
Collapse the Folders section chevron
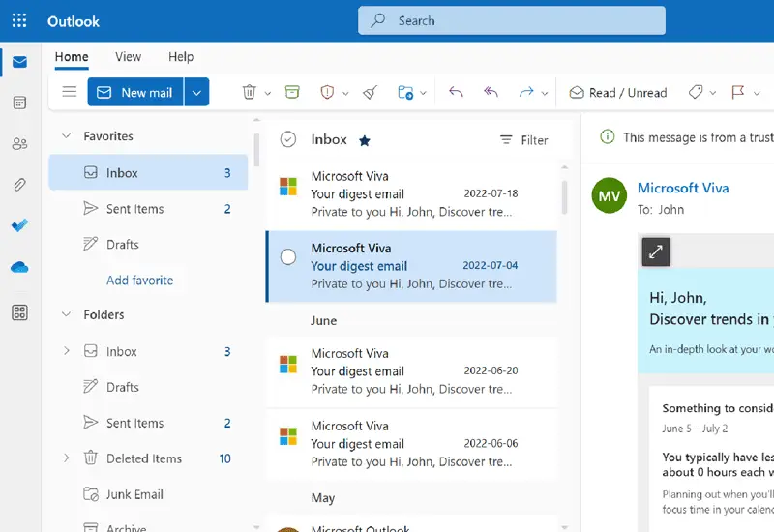pos(66,314)
